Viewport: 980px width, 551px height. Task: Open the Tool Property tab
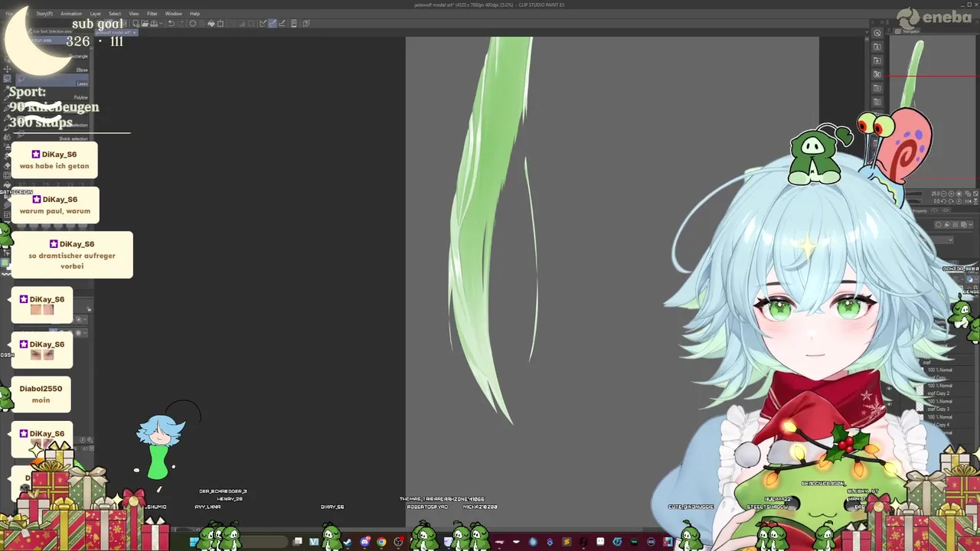920,211
